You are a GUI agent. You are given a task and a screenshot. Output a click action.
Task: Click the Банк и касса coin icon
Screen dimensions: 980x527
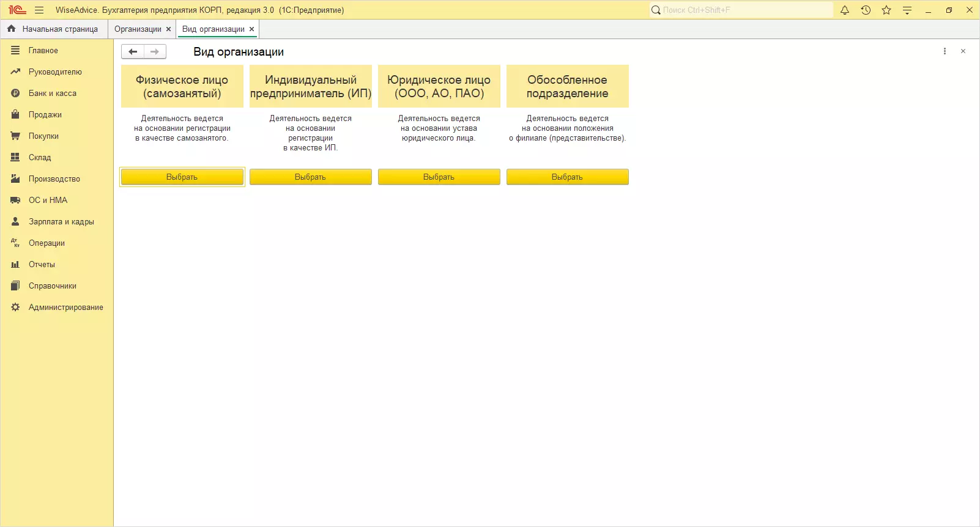(15, 93)
